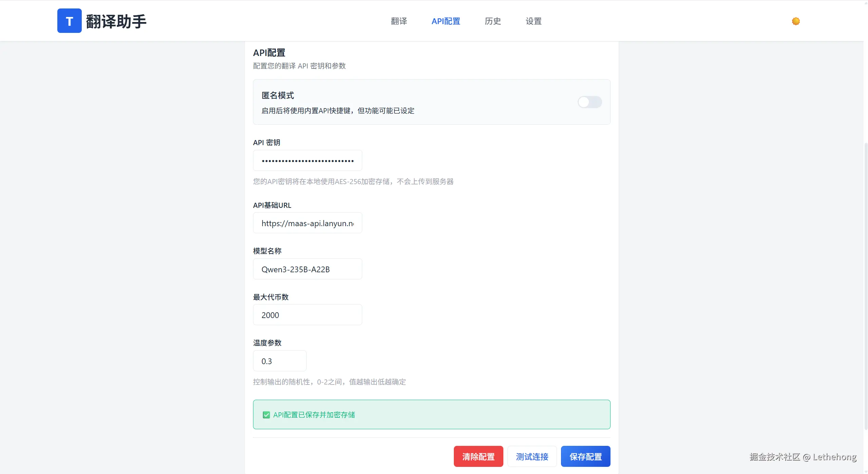Click the 模型名称 field with Qwen3-235B-A22B
This screenshot has width=868, height=474.
(307, 269)
